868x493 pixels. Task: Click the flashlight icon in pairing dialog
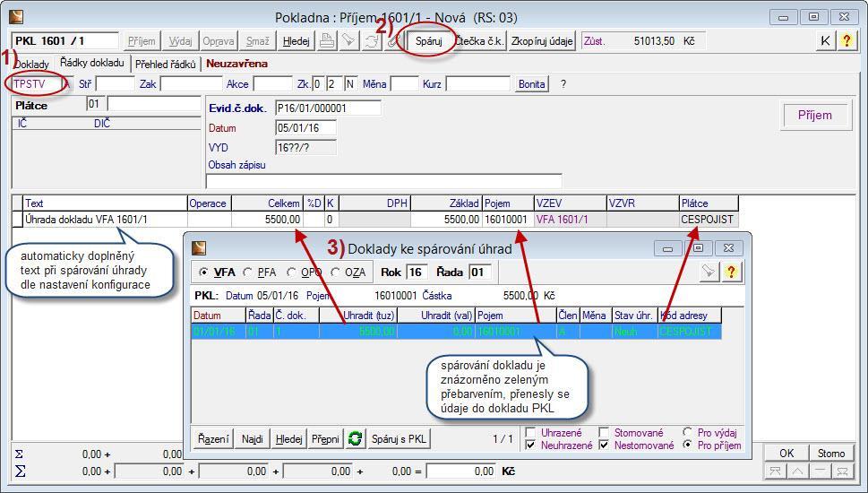(709, 272)
